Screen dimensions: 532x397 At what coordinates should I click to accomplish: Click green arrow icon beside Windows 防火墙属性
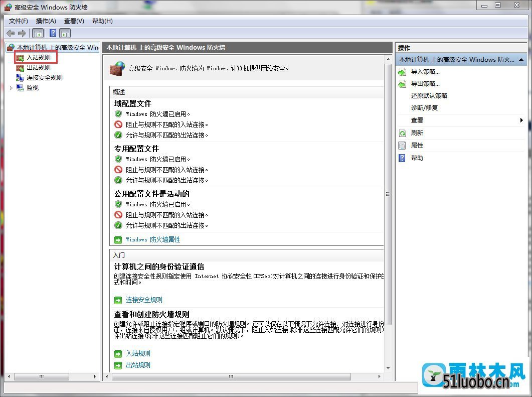(x=118, y=240)
